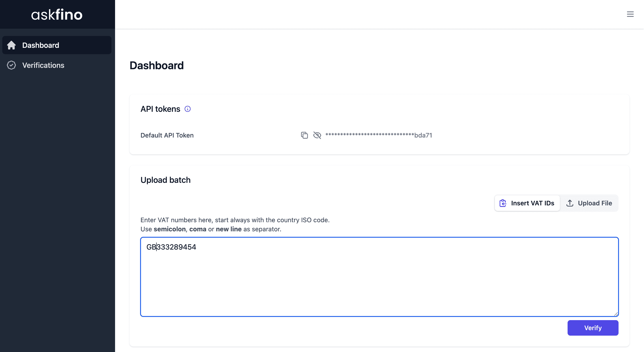Switch to the Insert VAT IDs tab
The image size is (644, 352).
pos(527,203)
